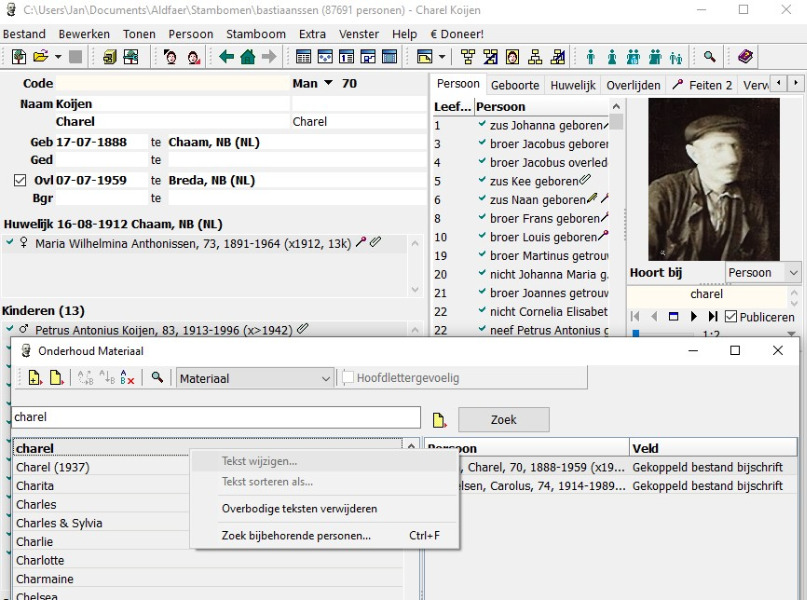Click the open folder icon
Screen dimensions: 807x600
[x=39, y=58]
